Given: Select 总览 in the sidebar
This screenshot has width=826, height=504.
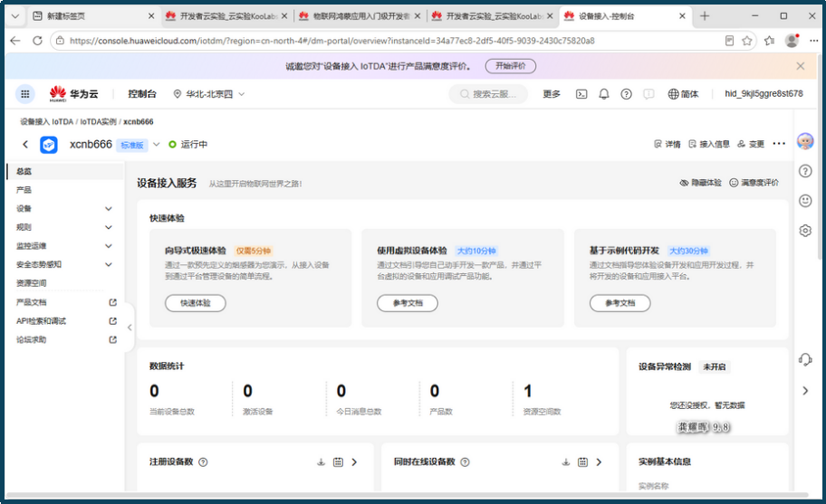Looking at the screenshot, I should pyautogui.click(x=66, y=171).
